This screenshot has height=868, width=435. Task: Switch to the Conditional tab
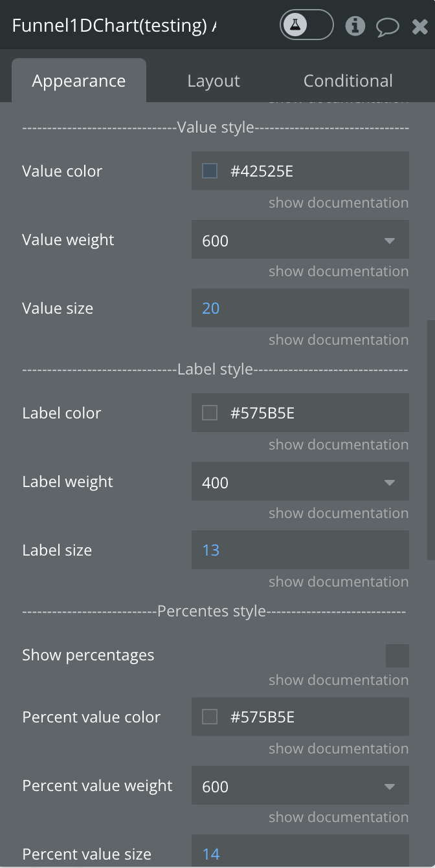coord(348,81)
